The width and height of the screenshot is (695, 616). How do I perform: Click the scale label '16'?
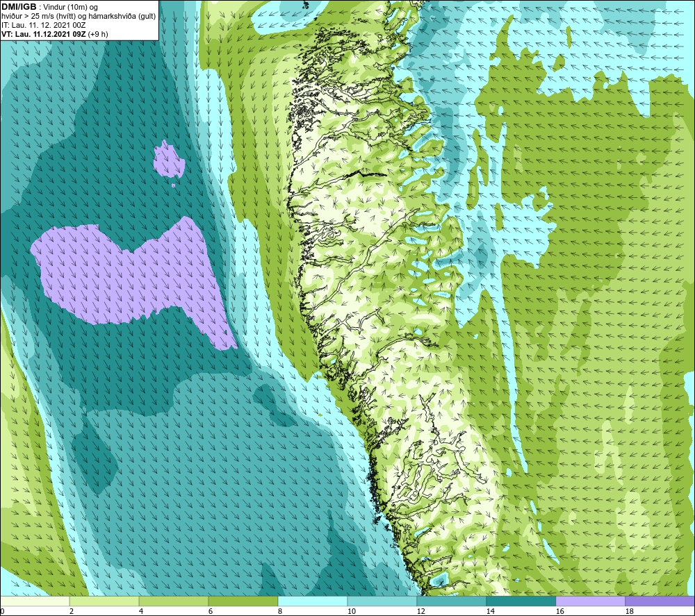click(x=559, y=611)
